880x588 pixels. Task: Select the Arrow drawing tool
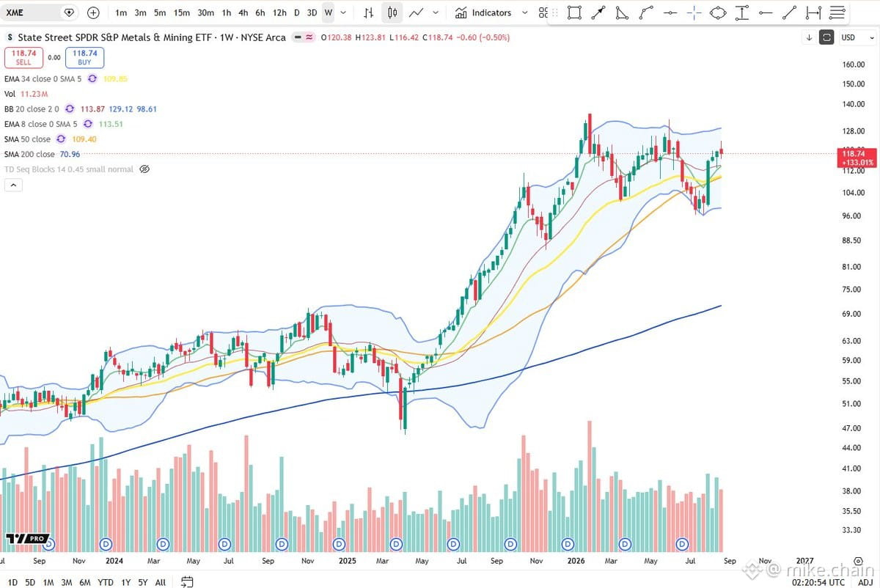pos(598,12)
